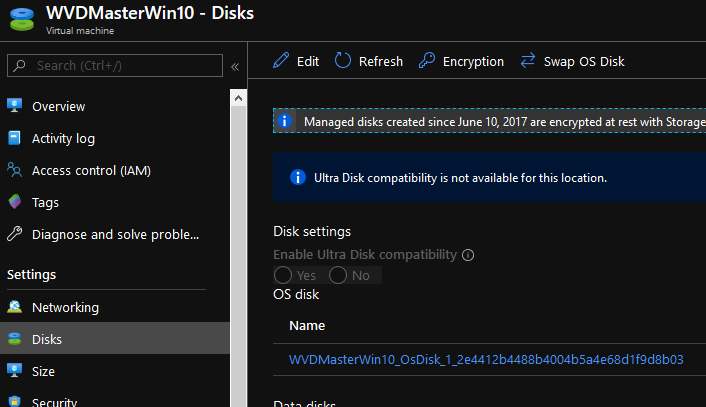The image size is (706, 407).
Task: Select No for Ultra Disk compatibility
Action: click(338, 275)
